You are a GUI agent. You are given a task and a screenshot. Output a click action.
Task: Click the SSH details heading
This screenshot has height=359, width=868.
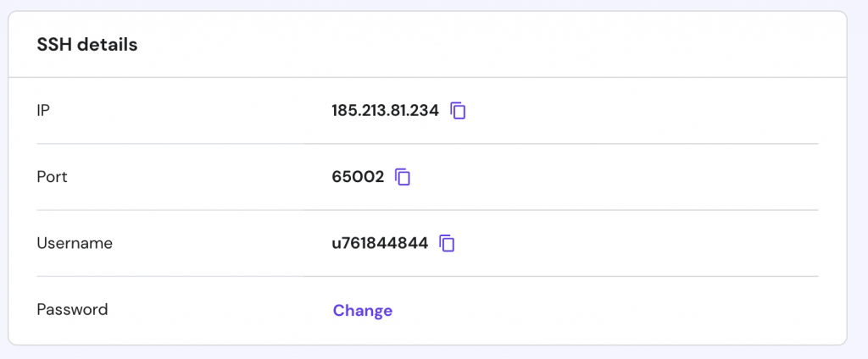[87, 45]
